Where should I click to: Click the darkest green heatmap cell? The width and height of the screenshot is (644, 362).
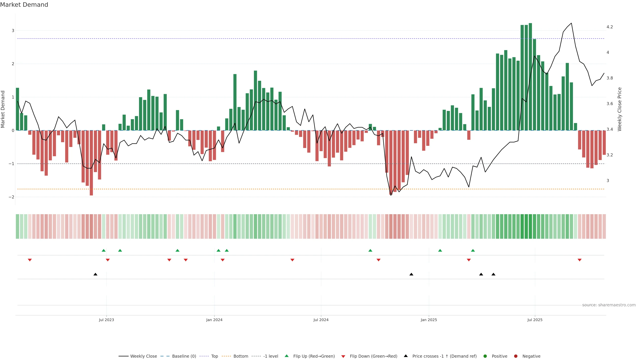click(530, 226)
